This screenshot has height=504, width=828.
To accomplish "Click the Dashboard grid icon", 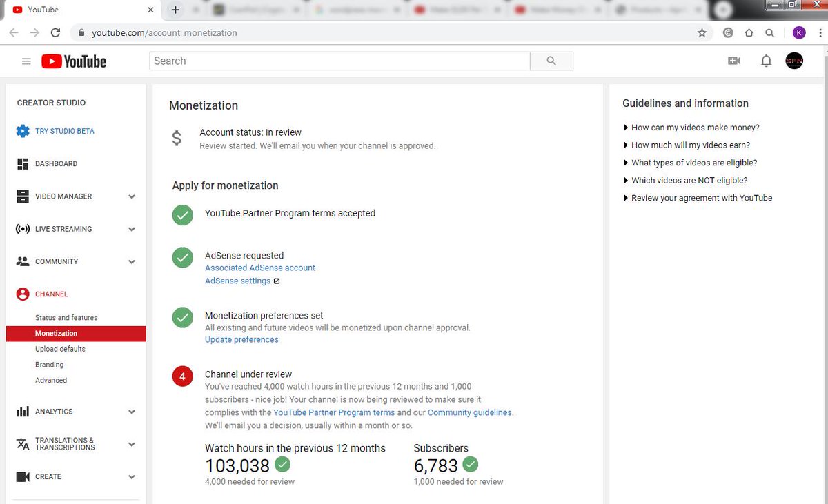I will click(23, 163).
